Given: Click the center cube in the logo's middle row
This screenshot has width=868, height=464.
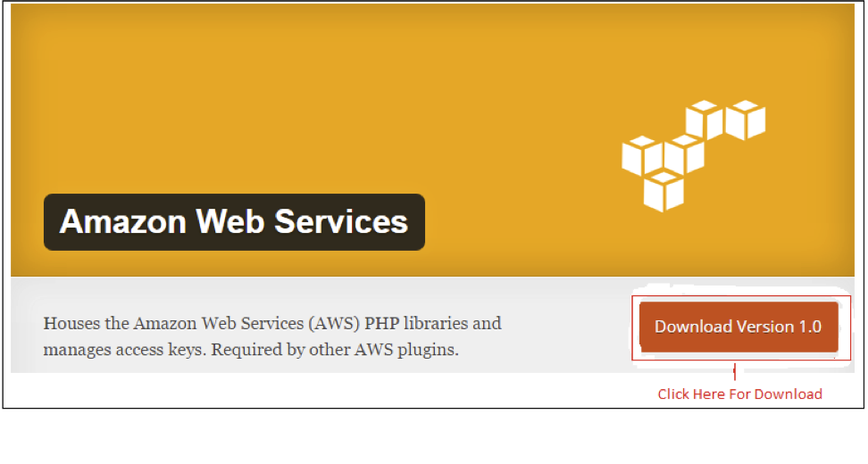Looking at the screenshot, I should [x=684, y=153].
